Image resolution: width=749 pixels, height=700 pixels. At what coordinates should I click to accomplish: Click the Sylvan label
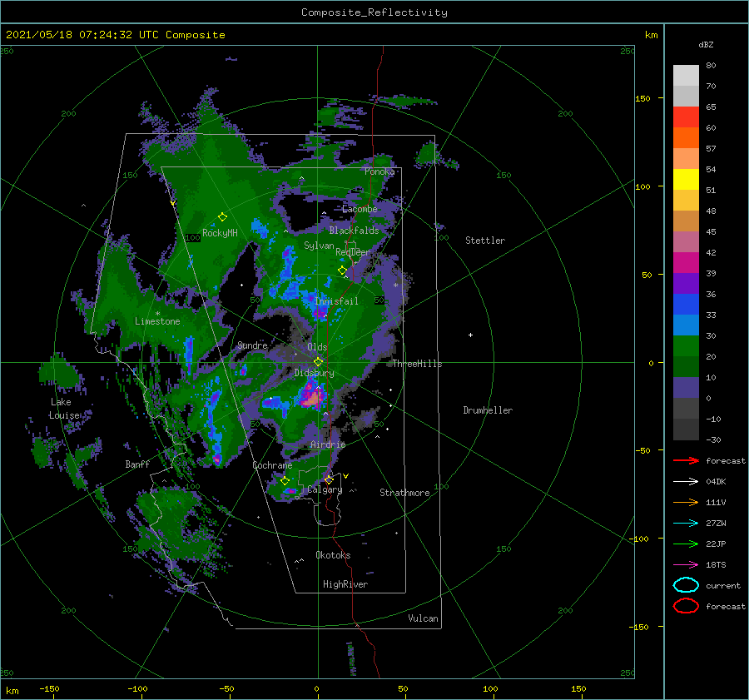(319, 246)
